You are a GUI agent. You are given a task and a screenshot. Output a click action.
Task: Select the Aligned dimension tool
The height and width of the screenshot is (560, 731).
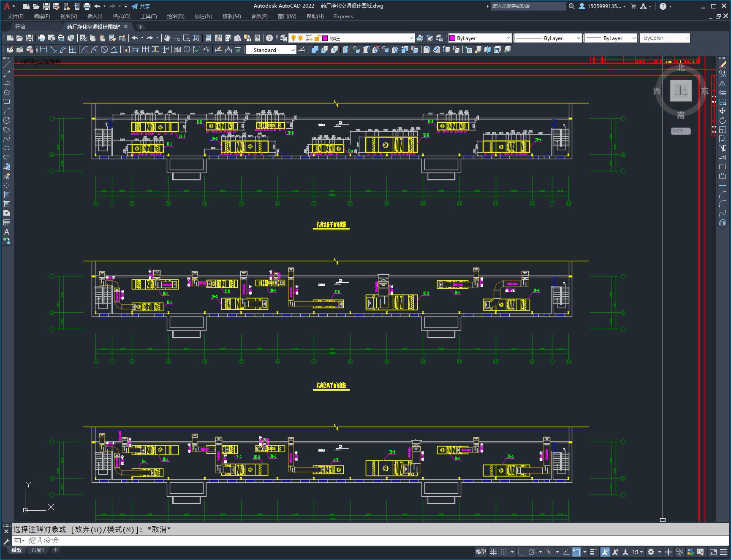[53, 50]
